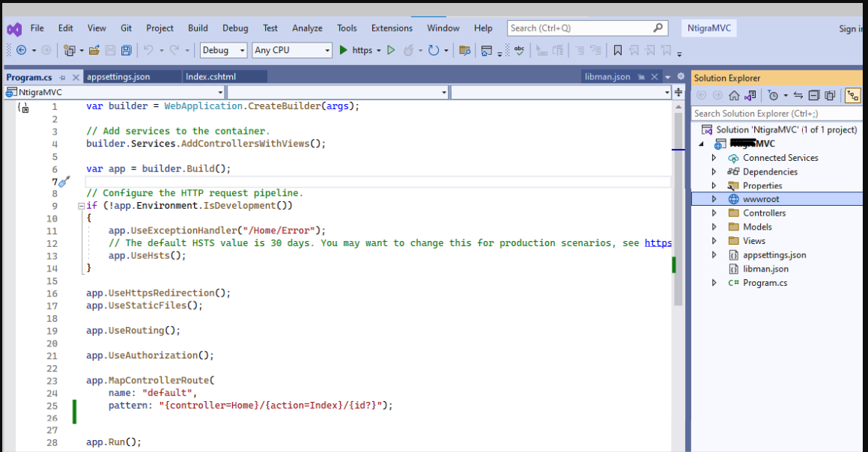The image size is (868, 452).
Task: Click the line of code app.UseRouting();
Action: 133,330
